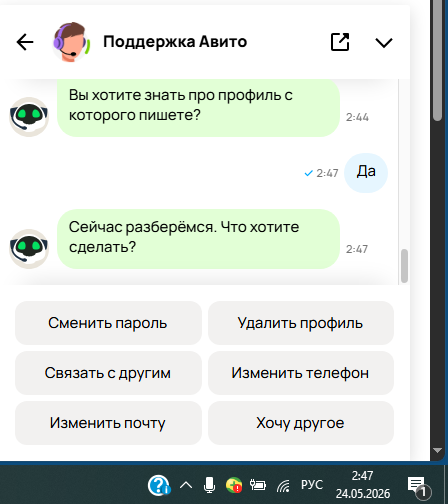Image resolution: width=448 pixels, height=504 pixels.
Task: Click the chat scrollbar thumb
Action: (404, 266)
